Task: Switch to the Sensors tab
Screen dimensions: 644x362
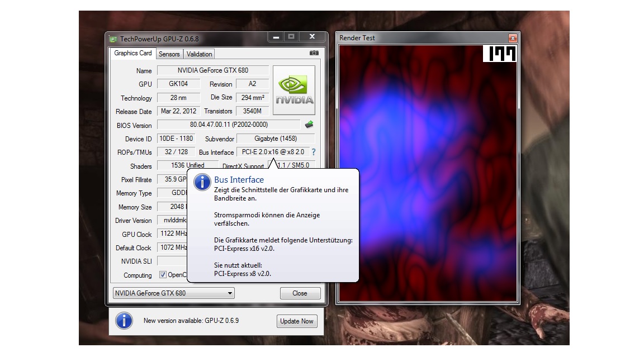Action: point(169,54)
